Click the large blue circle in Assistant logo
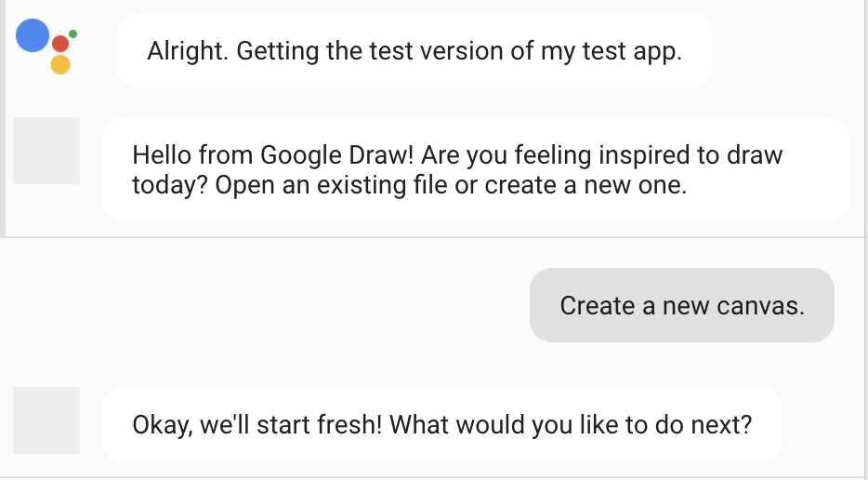The width and height of the screenshot is (868, 480). [x=33, y=35]
